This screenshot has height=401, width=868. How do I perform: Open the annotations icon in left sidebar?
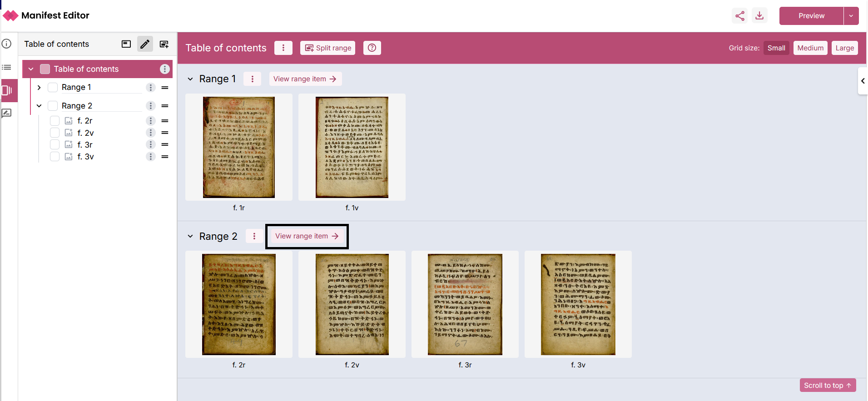(x=7, y=113)
